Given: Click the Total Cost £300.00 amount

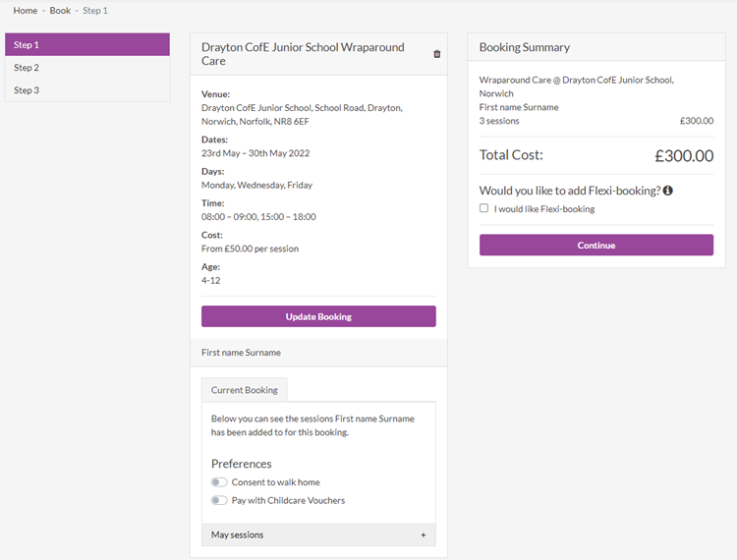Looking at the screenshot, I should point(684,155).
